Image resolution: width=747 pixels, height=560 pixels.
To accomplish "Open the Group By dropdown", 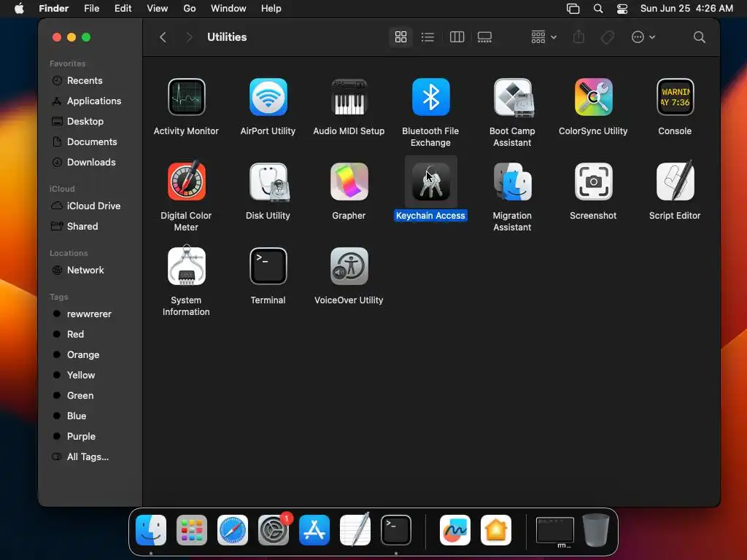I will coord(543,37).
